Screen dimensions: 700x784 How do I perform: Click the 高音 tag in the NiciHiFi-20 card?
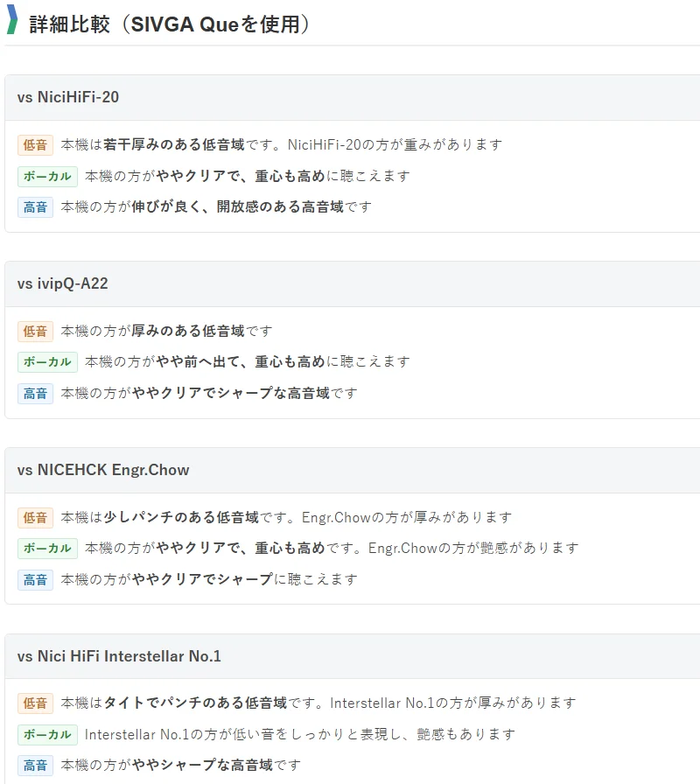pyautogui.click(x=35, y=207)
